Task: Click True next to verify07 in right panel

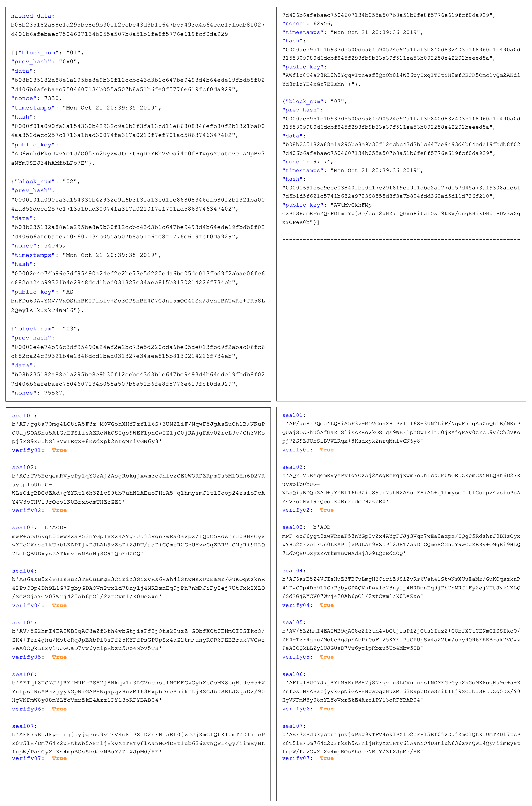Action: pos(327,758)
